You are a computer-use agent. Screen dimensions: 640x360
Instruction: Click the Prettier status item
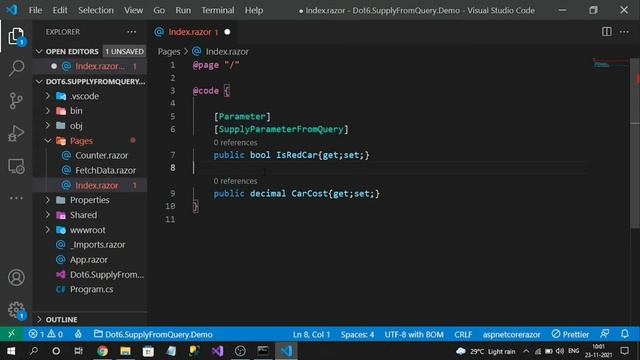click(x=570, y=334)
